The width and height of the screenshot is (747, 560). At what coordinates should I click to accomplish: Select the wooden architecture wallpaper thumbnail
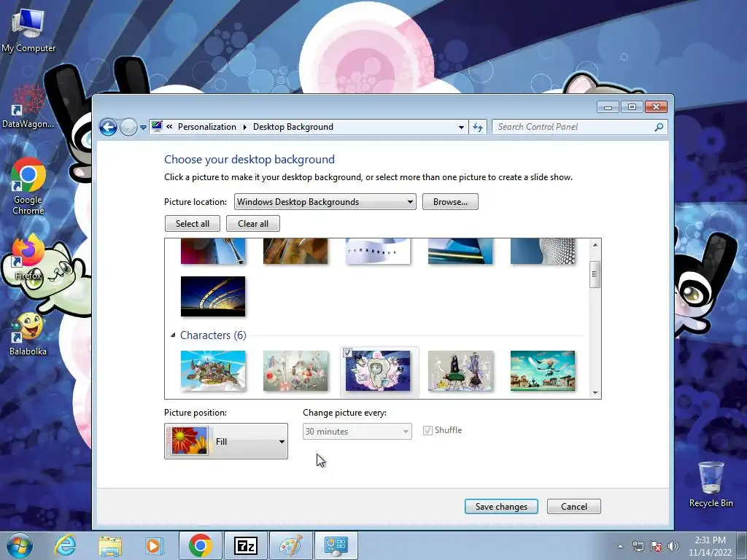click(295, 251)
